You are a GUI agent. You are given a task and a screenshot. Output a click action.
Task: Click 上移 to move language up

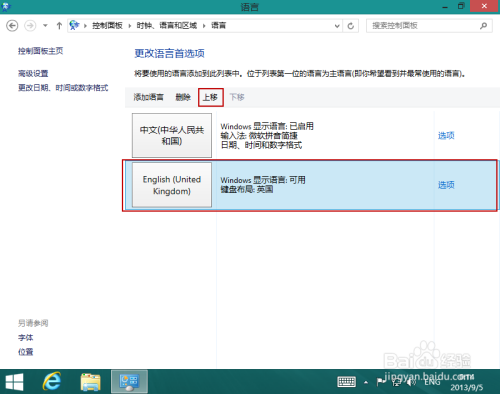210,97
